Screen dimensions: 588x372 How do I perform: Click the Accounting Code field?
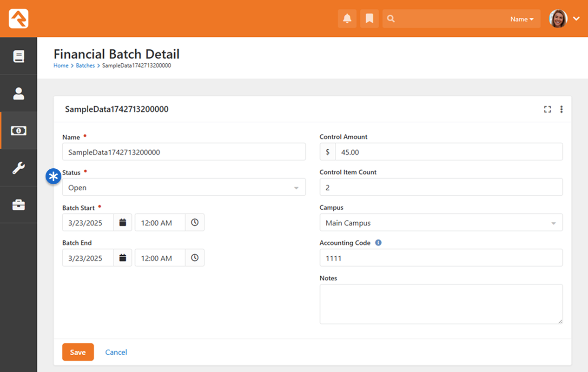click(441, 258)
